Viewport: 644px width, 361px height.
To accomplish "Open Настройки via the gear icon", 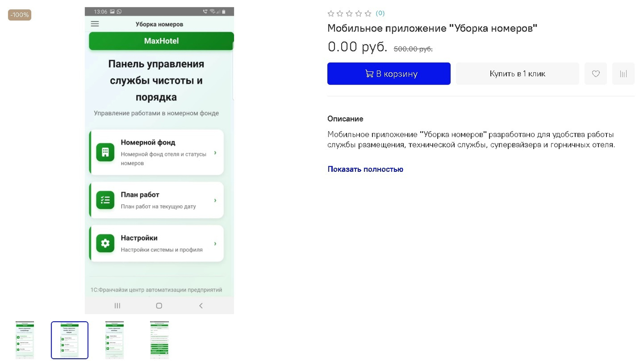I will 105,243.
